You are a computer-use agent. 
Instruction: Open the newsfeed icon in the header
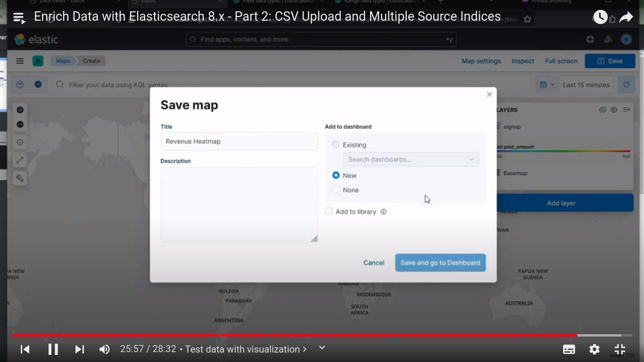pyautogui.click(x=608, y=40)
